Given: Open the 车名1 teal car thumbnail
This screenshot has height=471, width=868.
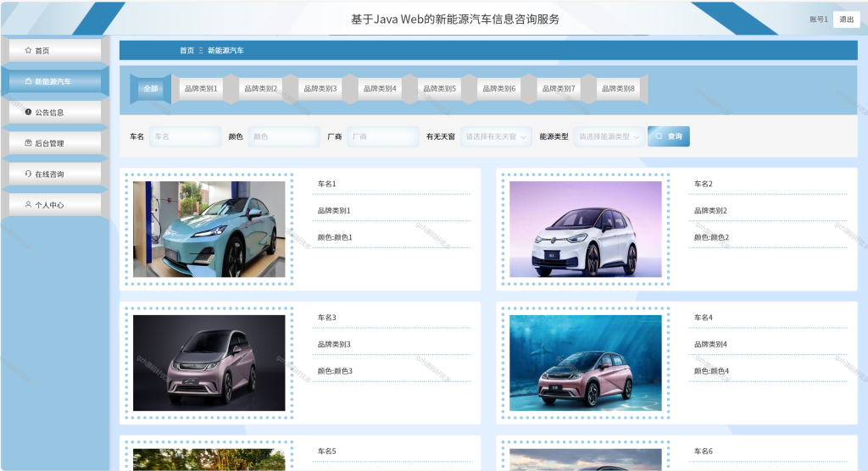Looking at the screenshot, I should [x=209, y=229].
